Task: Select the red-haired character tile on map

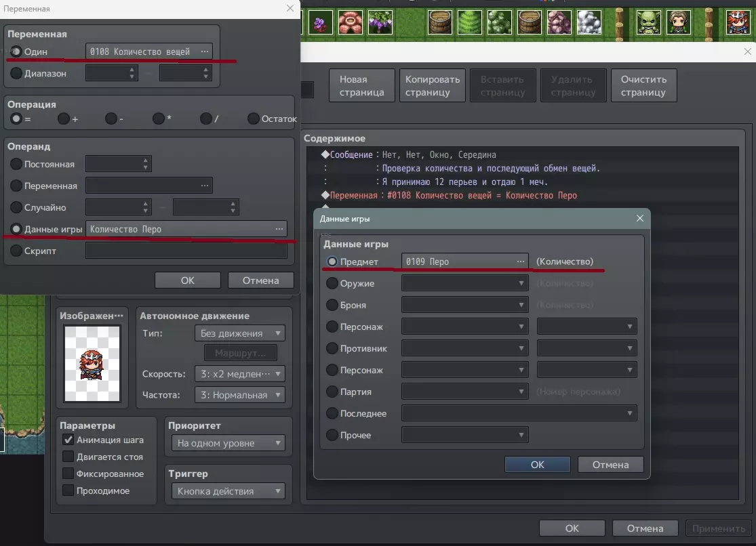Action: [738, 22]
